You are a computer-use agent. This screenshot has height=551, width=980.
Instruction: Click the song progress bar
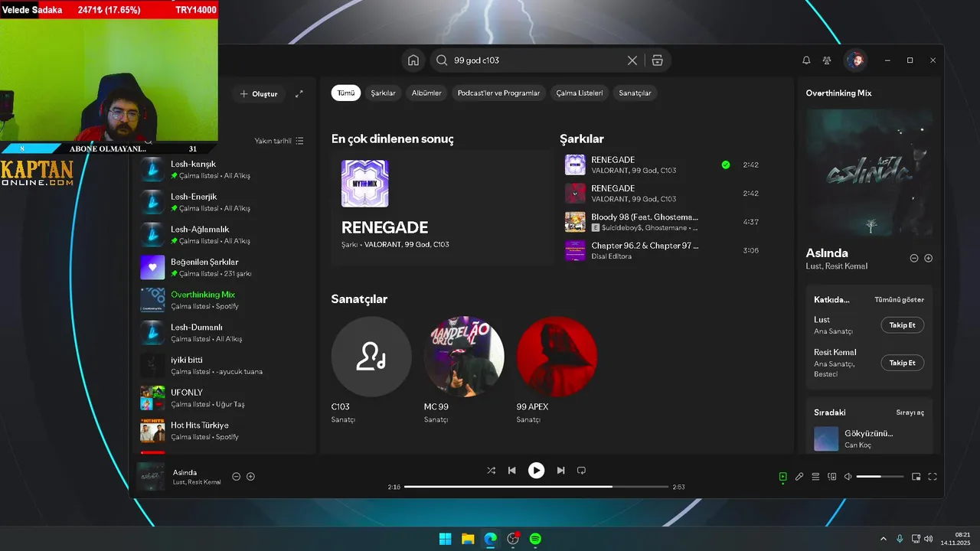pyautogui.click(x=536, y=487)
